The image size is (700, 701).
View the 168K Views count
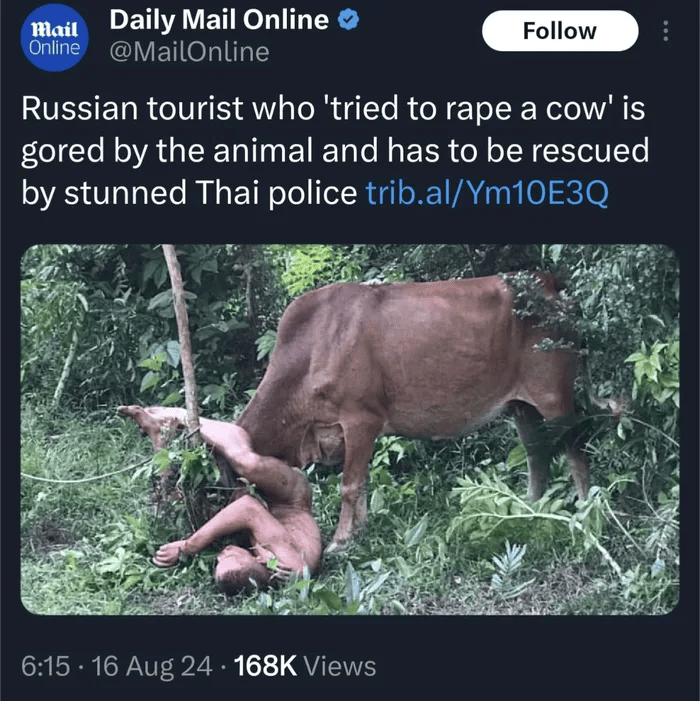[305, 666]
